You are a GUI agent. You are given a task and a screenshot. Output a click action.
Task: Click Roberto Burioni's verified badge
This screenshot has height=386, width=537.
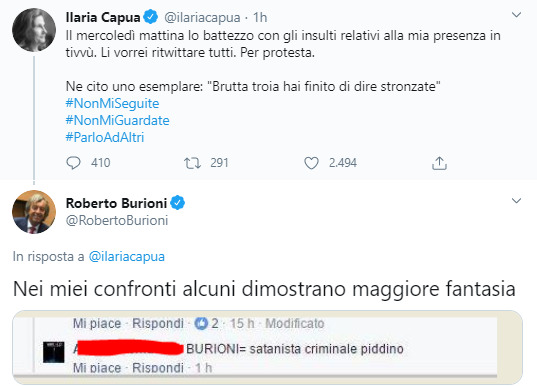[177, 203]
